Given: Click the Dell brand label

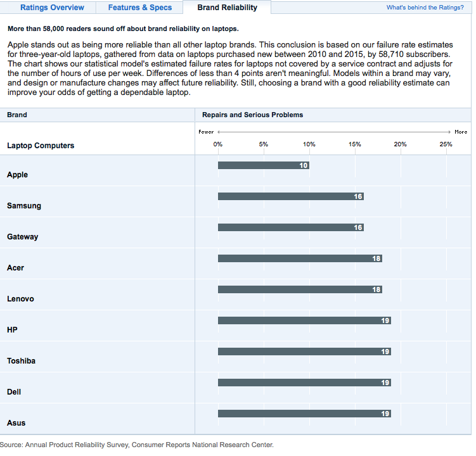Looking at the screenshot, I should (x=14, y=392).
